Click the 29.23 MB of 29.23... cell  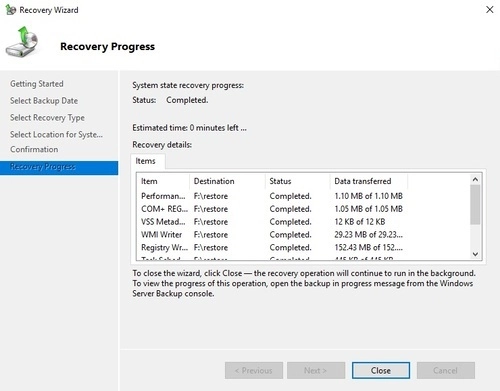369,235
